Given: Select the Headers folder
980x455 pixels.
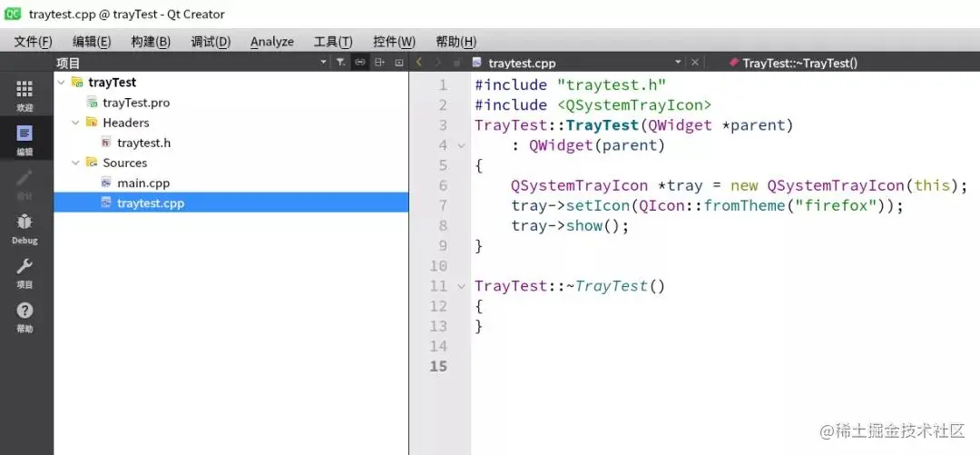Looking at the screenshot, I should coord(125,123).
